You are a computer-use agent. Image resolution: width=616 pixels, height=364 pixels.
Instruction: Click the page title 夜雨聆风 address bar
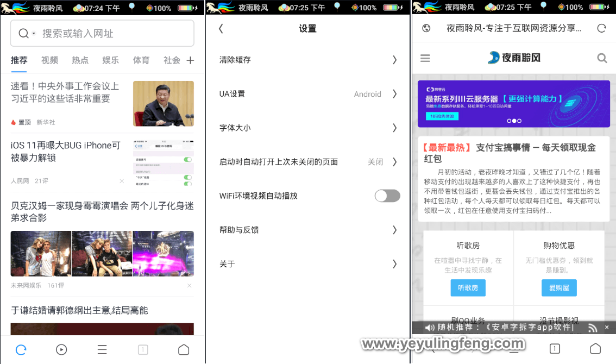tap(513, 28)
